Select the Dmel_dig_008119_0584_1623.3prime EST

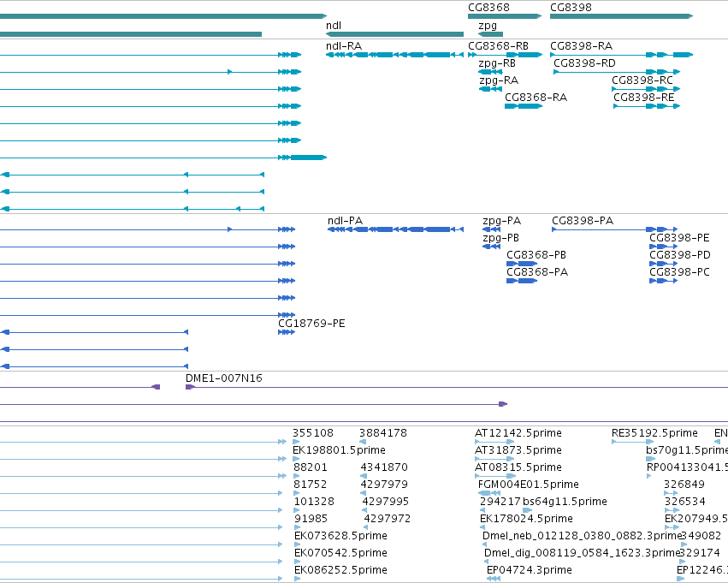tap(486, 562)
